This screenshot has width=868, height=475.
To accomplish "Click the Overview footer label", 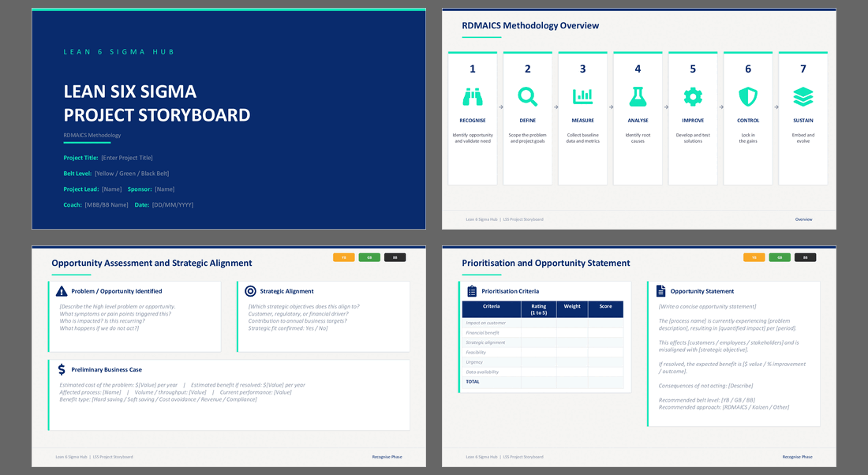I will coord(803,219).
